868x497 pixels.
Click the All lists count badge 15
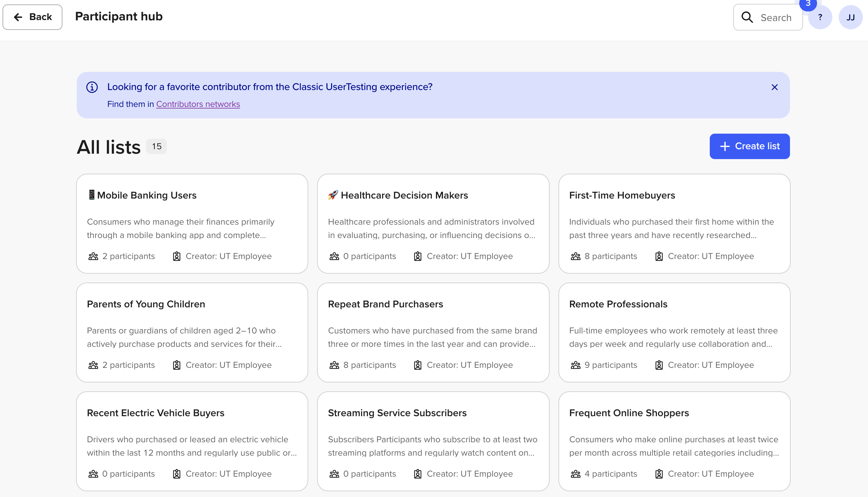pyautogui.click(x=156, y=146)
